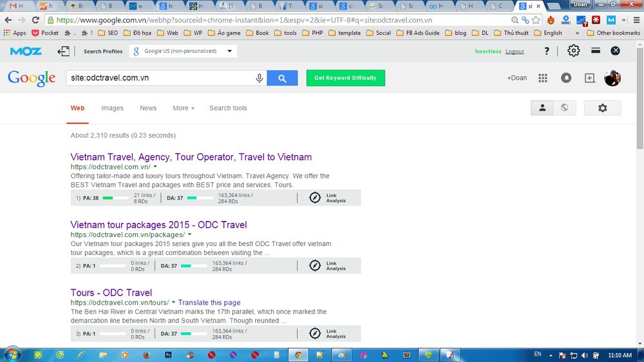Image resolution: width=644 pixels, height=362 pixels.
Task: Open the Google apps grid icon
Action: 543,78
